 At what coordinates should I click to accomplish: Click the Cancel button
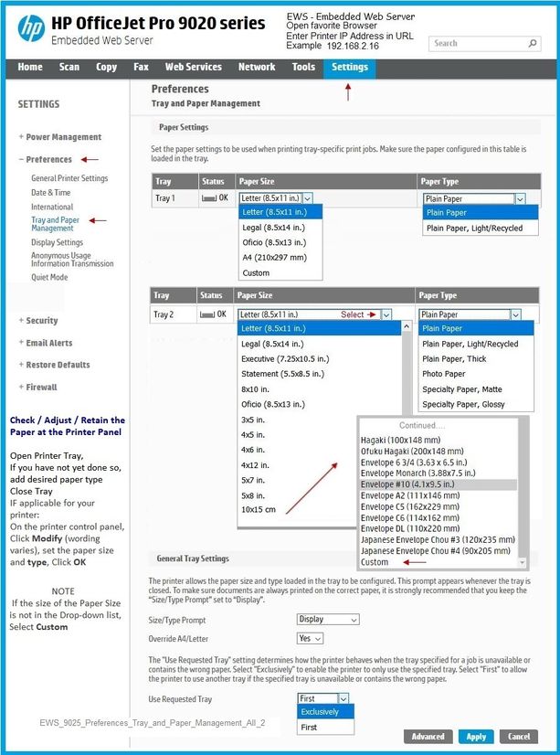[x=519, y=736]
